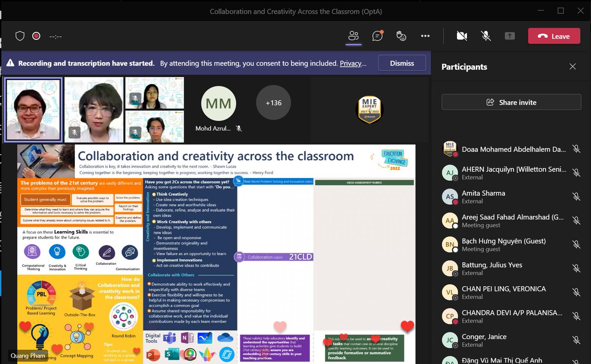Click the Critical Thinking icon in slide
The image size is (591, 364).
tap(81, 252)
